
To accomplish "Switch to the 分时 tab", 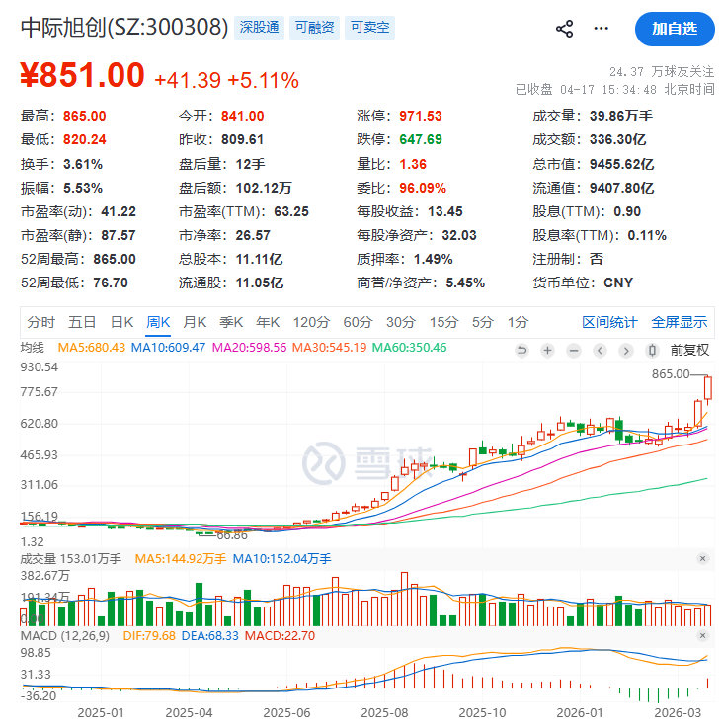I will [x=40, y=322].
